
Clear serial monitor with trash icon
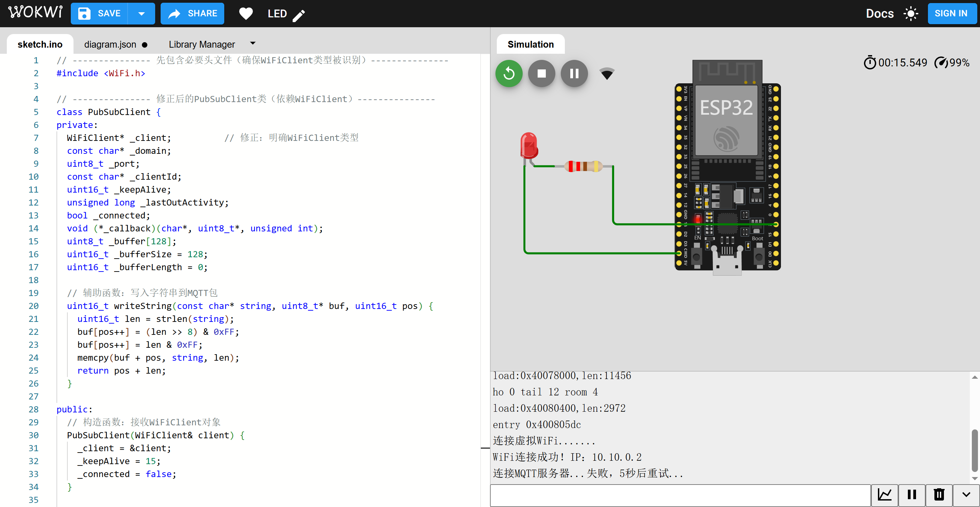point(939,495)
